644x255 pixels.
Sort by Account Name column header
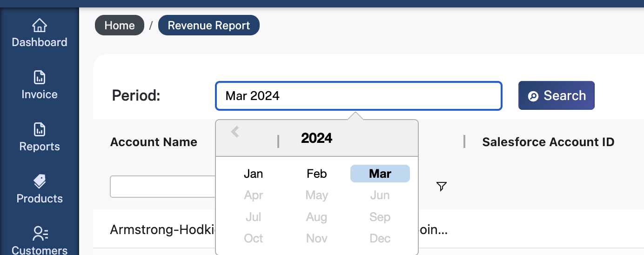pos(154,142)
